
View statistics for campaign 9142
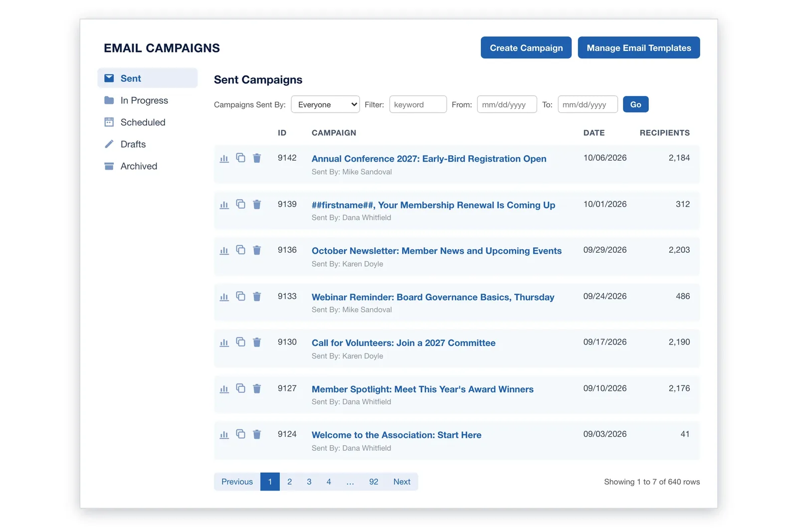(224, 159)
